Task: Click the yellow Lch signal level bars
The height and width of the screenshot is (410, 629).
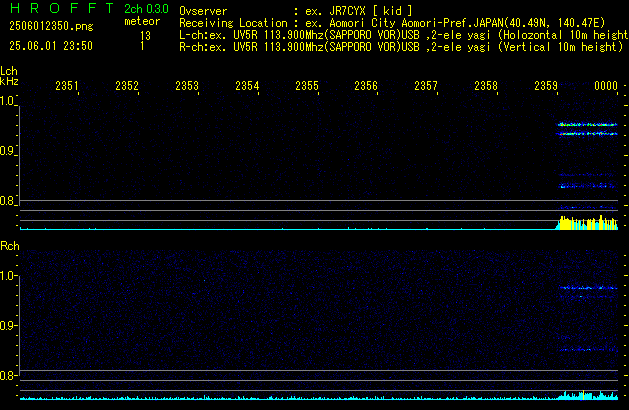Action: (x=587, y=223)
